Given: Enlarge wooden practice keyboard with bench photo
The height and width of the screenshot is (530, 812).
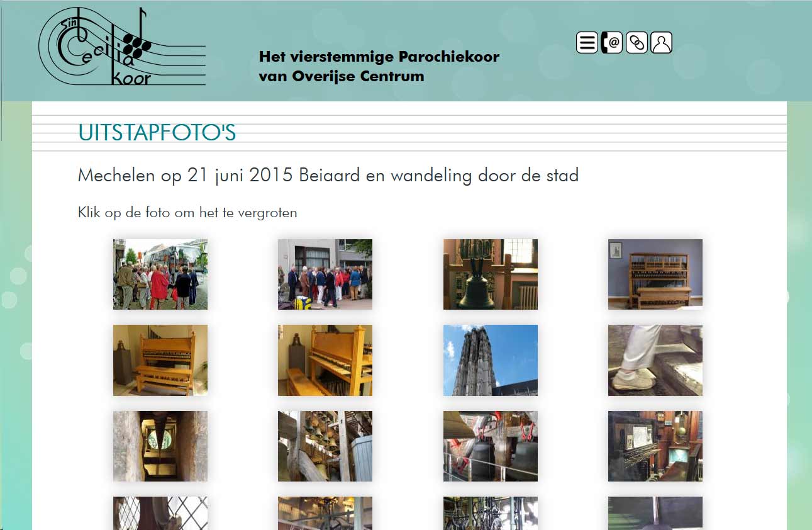Looking at the screenshot, I should (x=160, y=360).
